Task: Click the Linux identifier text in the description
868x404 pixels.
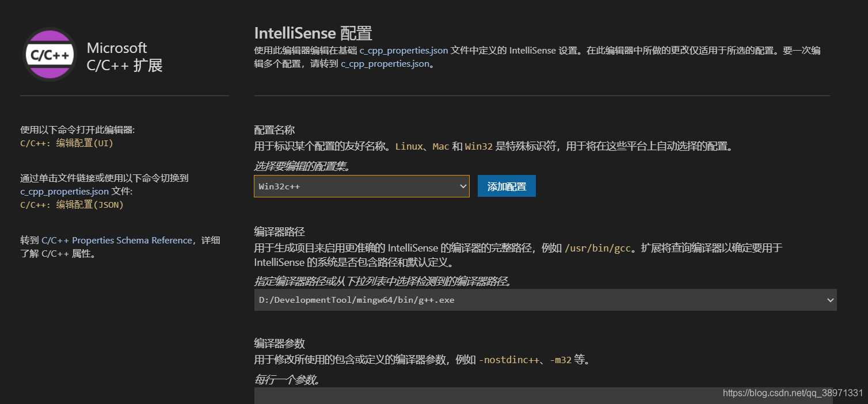Action: 409,147
